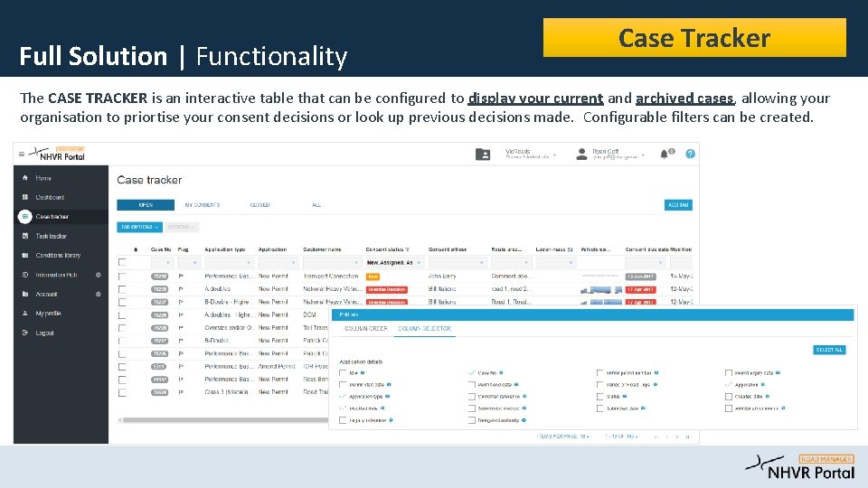This screenshot has width=868, height=488.
Task: Click the vehicle thumbnail in A doubles row
Action: pyautogui.click(x=601, y=289)
